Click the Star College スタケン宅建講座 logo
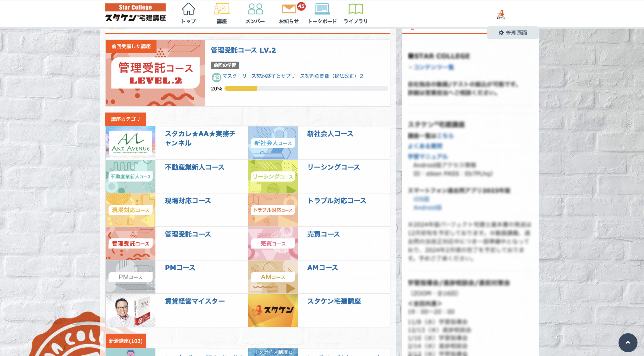 click(135, 12)
